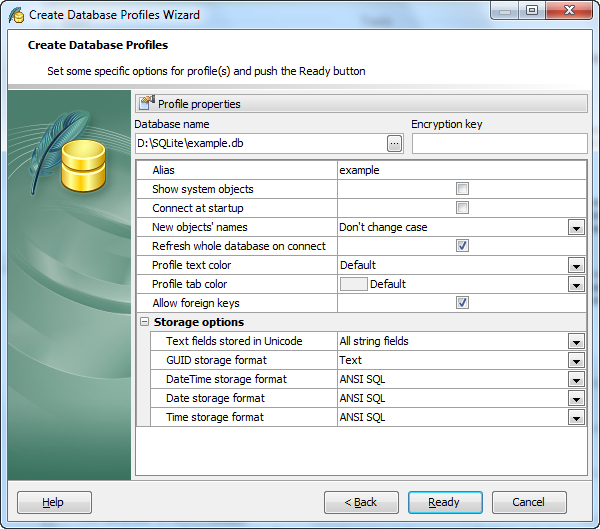Image resolution: width=600 pixels, height=529 pixels.
Task: Click the Profile tab color swatch
Action: click(353, 284)
